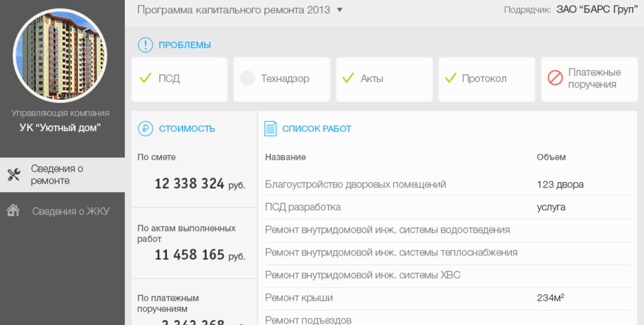Image resolution: width=644 pixels, height=325 pixels.
Task: Click the ruble icon beside СТОИМОСТЬ
Action: pos(145,128)
